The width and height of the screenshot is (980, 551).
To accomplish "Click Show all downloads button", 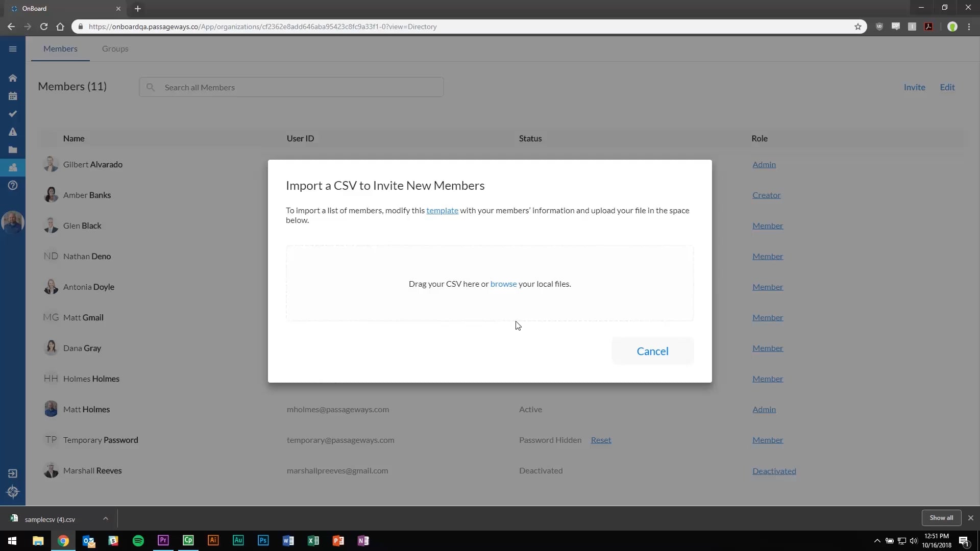I will pos(941,518).
